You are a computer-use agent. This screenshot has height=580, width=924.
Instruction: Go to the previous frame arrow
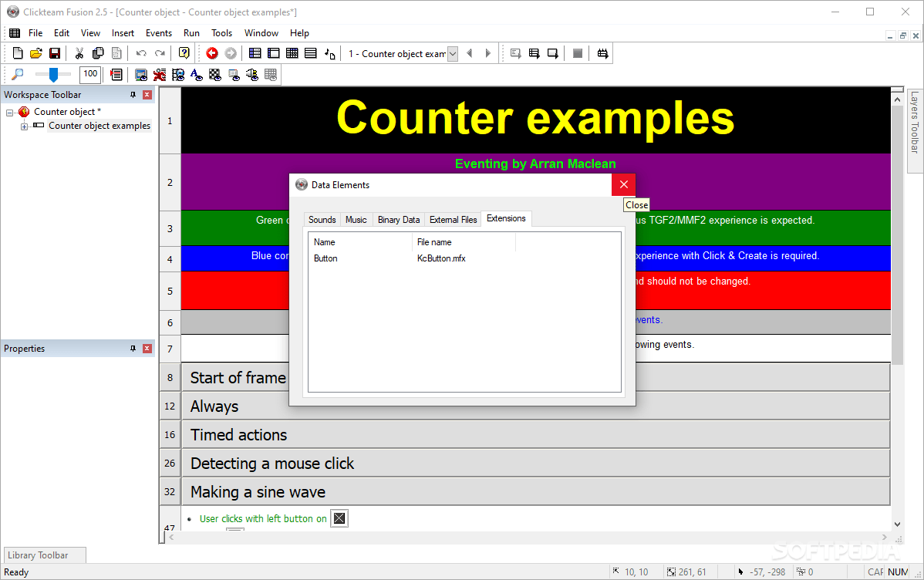tap(470, 54)
